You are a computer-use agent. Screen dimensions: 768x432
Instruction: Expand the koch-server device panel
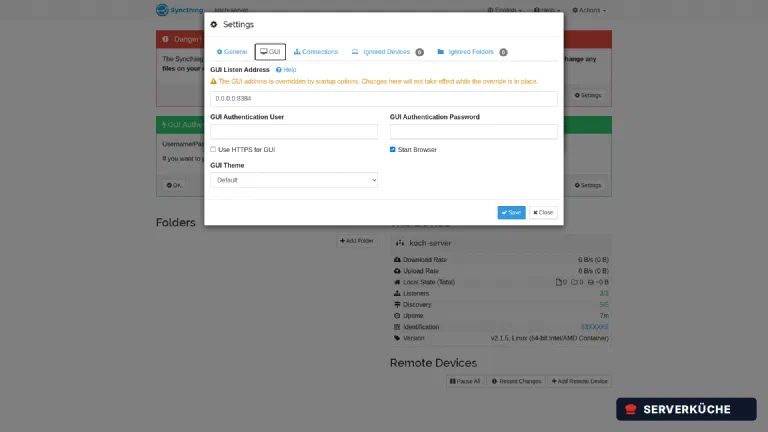coord(501,243)
